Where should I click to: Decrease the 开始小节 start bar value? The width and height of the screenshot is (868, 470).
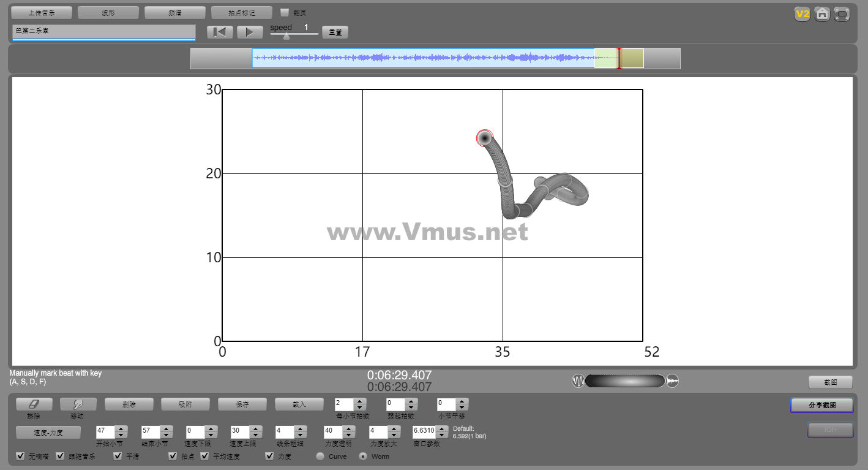(x=121, y=435)
